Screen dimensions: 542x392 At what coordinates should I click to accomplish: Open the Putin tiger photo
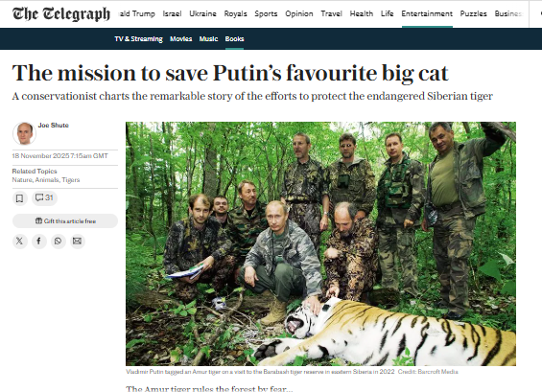pos(320,243)
